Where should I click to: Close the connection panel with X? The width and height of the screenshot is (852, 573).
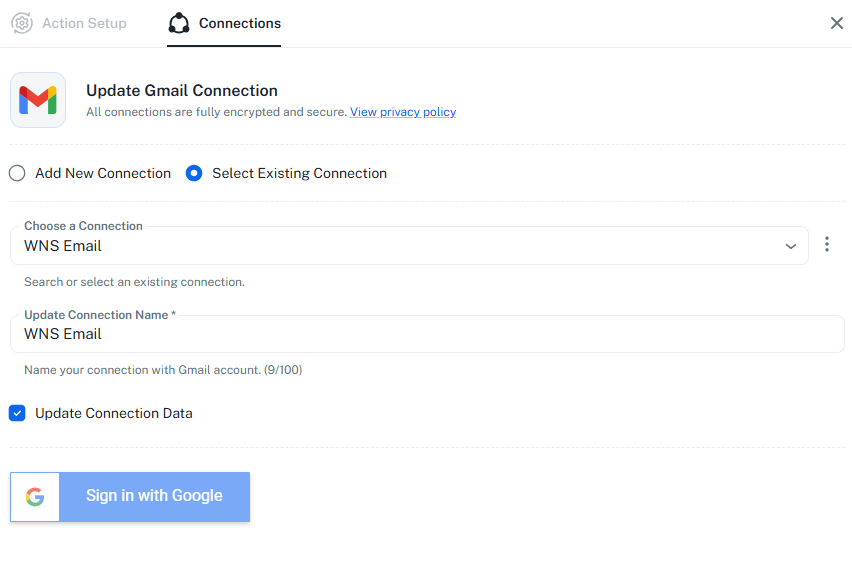pos(837,23)
